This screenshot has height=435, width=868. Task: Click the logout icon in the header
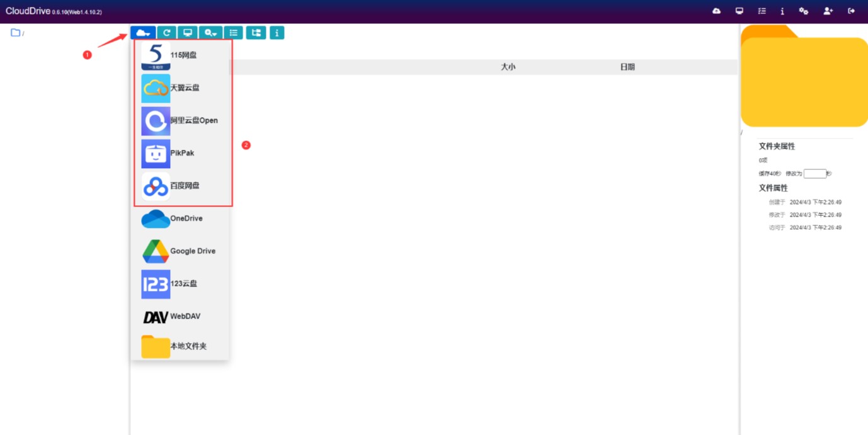click(851, 11)
